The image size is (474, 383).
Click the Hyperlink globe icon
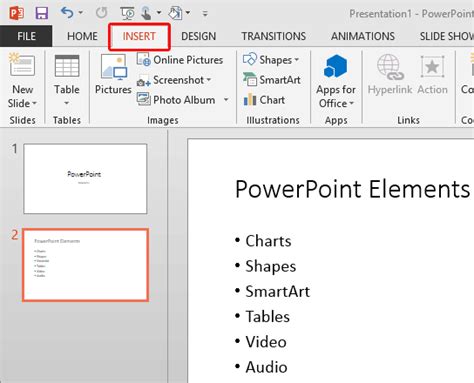tap(390, 67)
